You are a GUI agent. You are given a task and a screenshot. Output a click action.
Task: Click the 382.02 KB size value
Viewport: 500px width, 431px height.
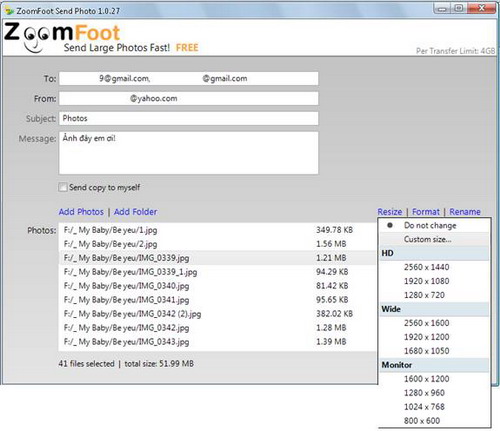[334, 314]
